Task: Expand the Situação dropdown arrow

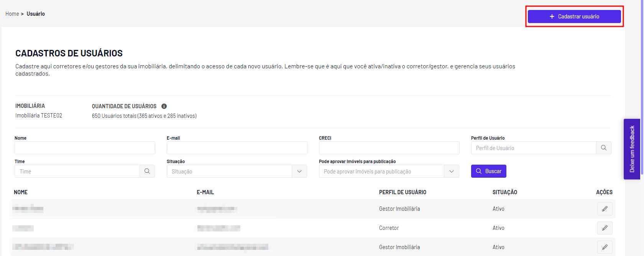Action: [299, 171]
